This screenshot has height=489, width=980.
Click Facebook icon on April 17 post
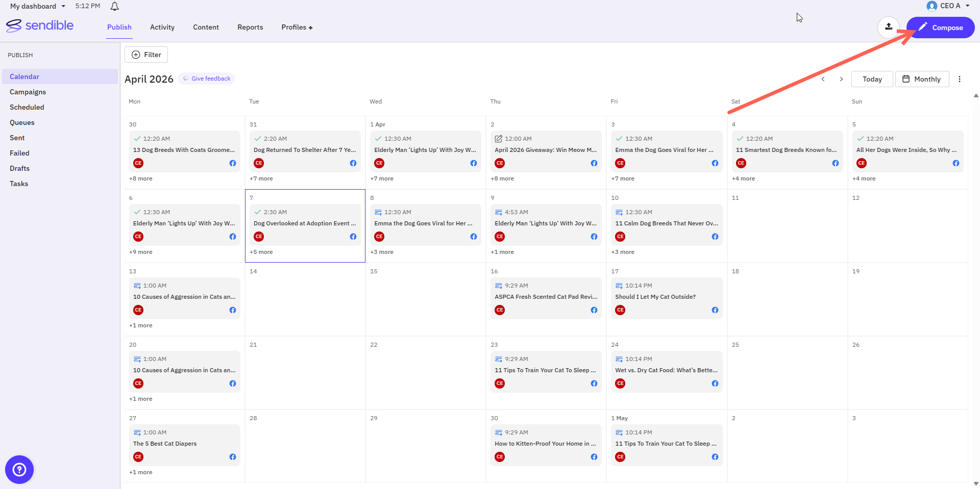pos(715,310)
